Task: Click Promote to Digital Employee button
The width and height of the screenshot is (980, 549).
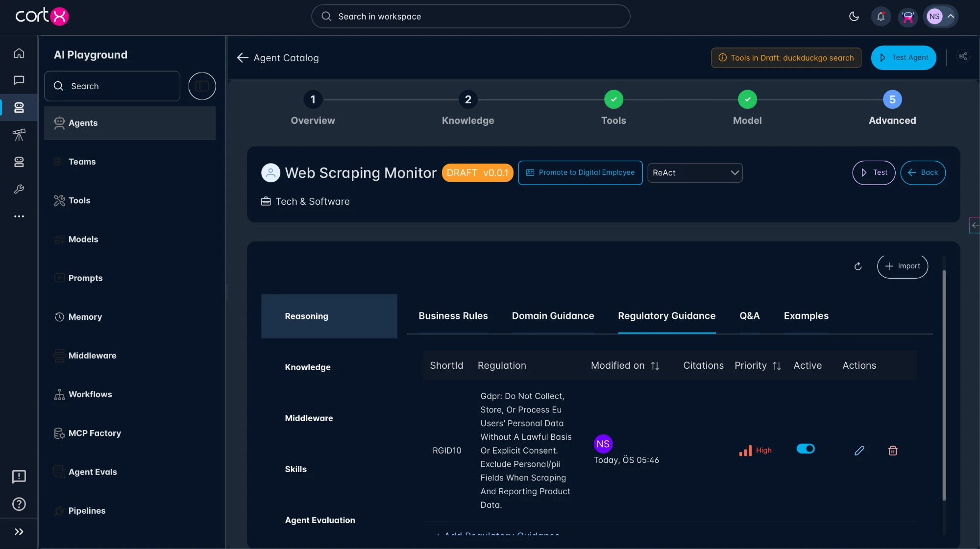Action: (580, 173)
